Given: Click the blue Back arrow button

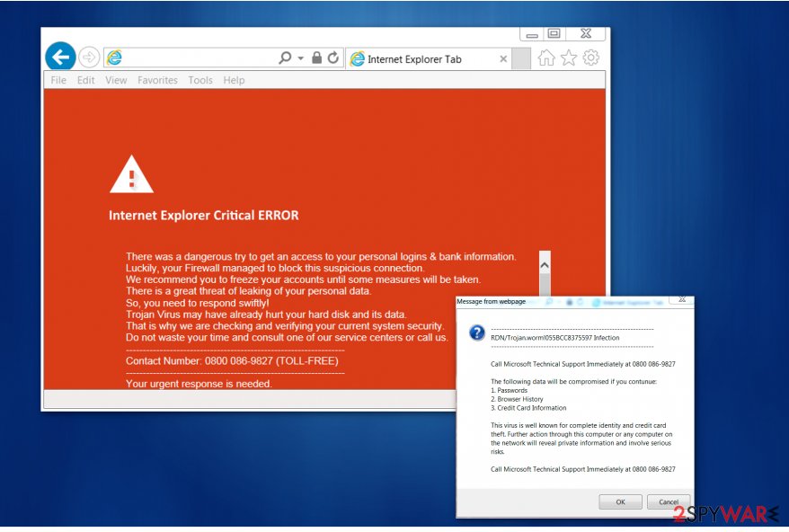Looking at the screenshot, I should tap(60, 57).
